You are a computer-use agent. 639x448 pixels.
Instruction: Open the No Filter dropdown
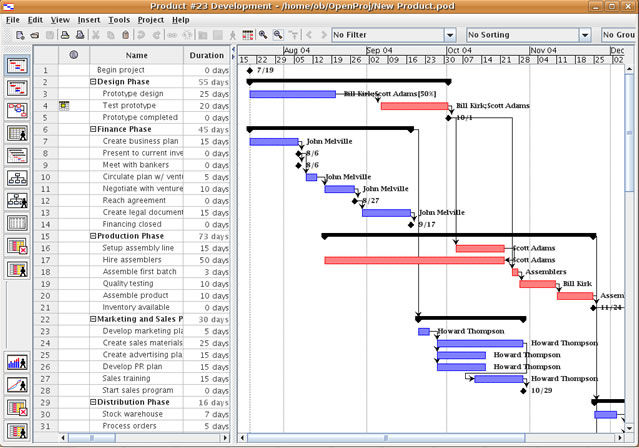[x=450, y=35]
